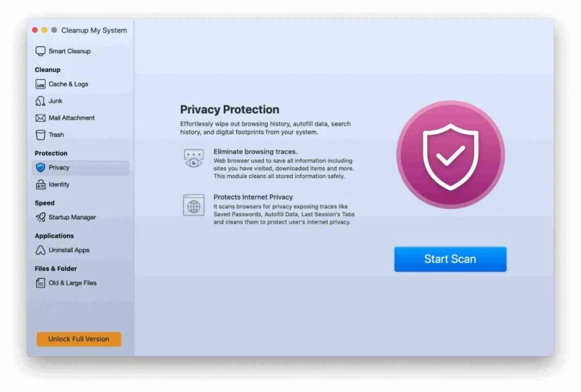Switch to the Identity module
The height and width of the screenshot is (392, 581).
(60, 184)
